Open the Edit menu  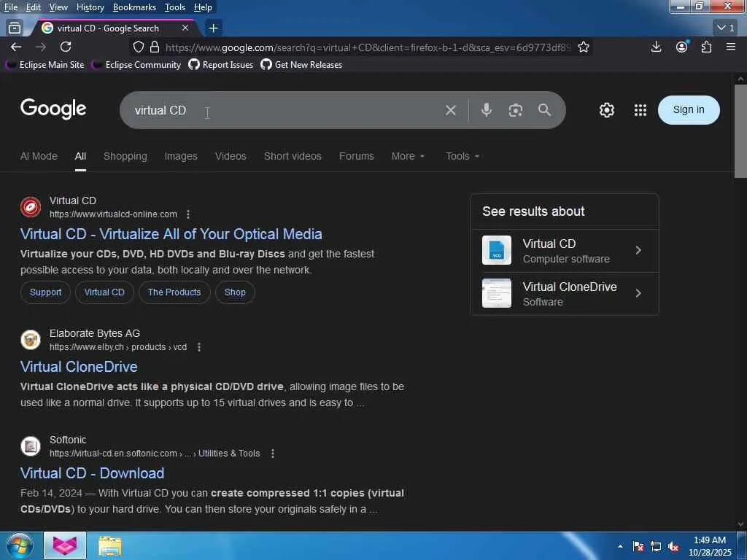[x=33, y=7]
